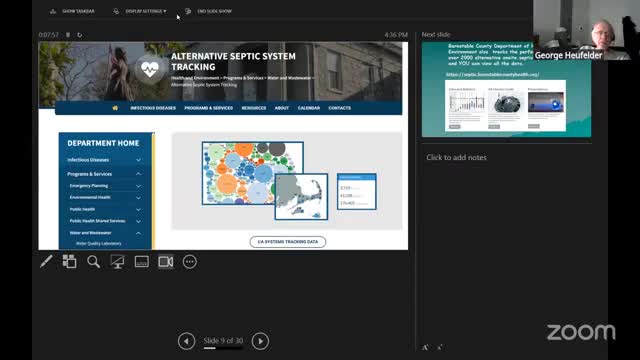Image resolution: width=640 pixels, height=360 pixels.
Task: Increase the notes text size
Action: pyautogui.click(x=425, y=347)
